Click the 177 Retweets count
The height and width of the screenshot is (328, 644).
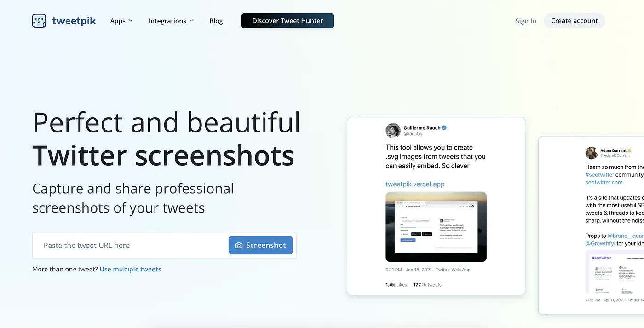(427, 285)
